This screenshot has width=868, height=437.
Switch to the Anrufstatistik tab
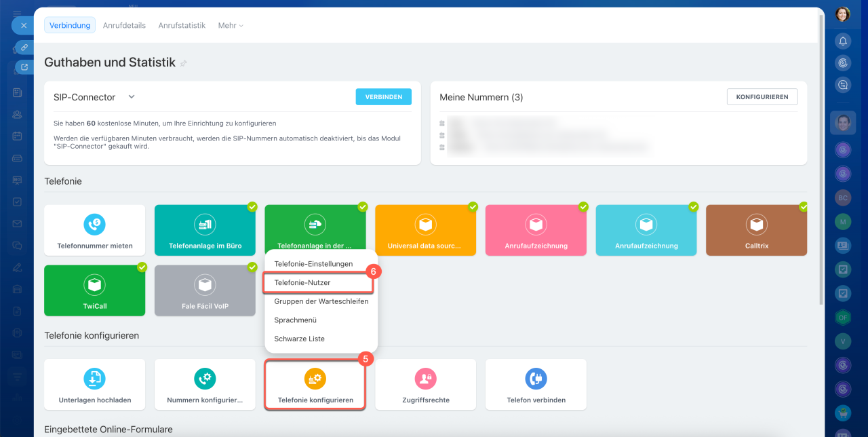(182, 25)
